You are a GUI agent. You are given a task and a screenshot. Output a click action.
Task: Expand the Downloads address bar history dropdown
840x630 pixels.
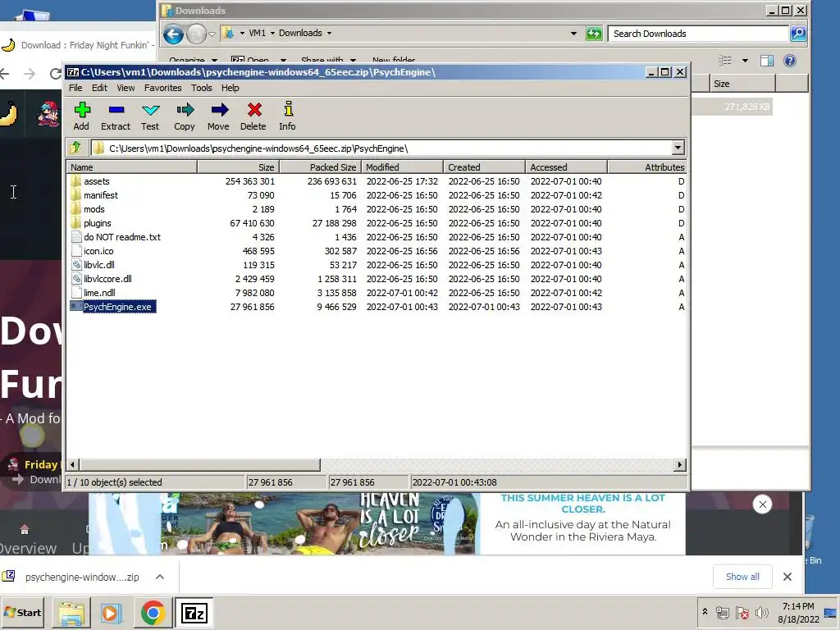point(573,33)
